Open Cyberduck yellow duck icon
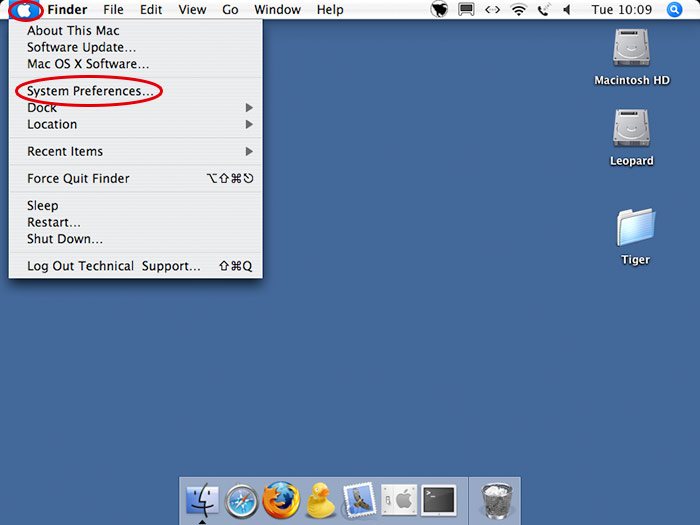Viewport: 700px width, 525px height. tap(320, 500)
